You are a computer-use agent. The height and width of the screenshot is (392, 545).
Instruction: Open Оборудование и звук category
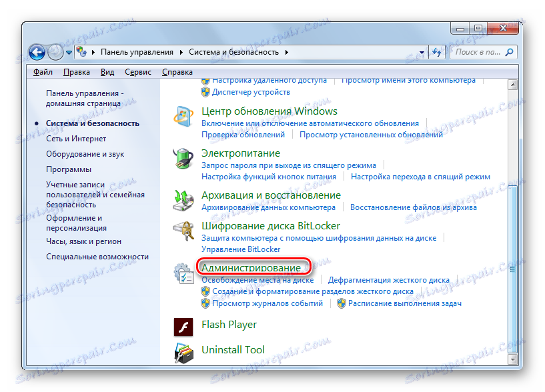click(x=85, y=154)
